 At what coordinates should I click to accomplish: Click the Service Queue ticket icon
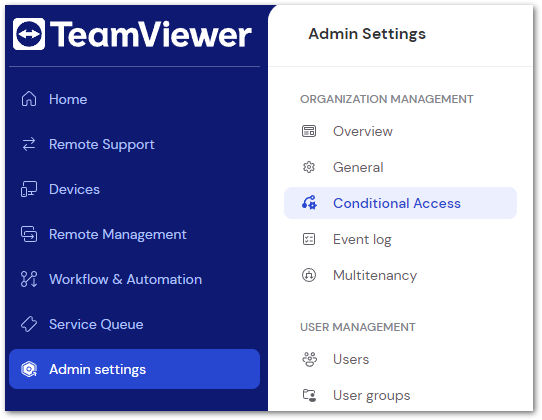click(x=29, y=324)
